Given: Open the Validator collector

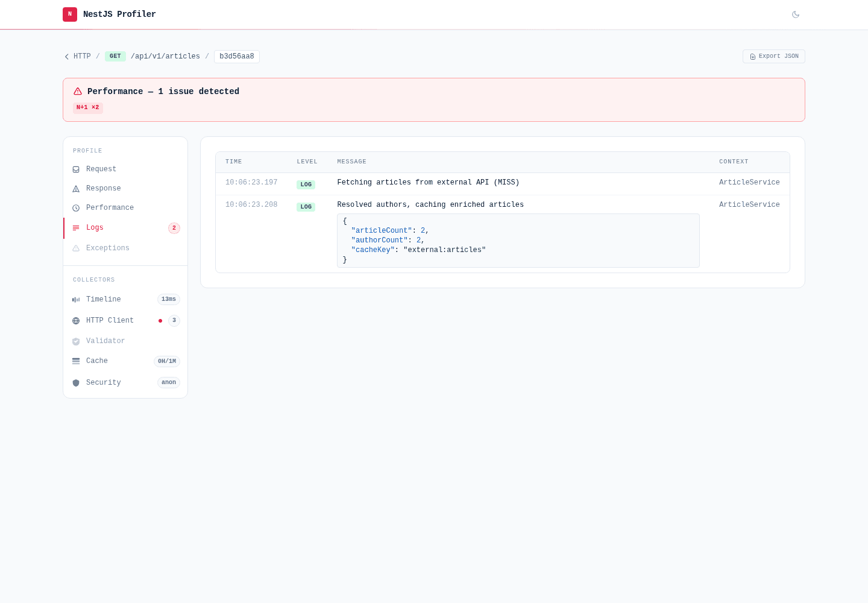Looking at the screenshot, I should pyautogui.click(x=125, y=341).
